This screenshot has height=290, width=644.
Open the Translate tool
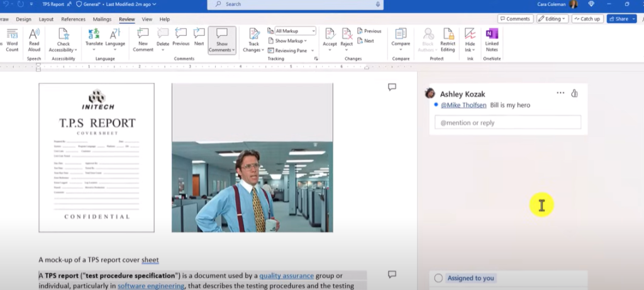pyautogui.click(x=94, y=40)
